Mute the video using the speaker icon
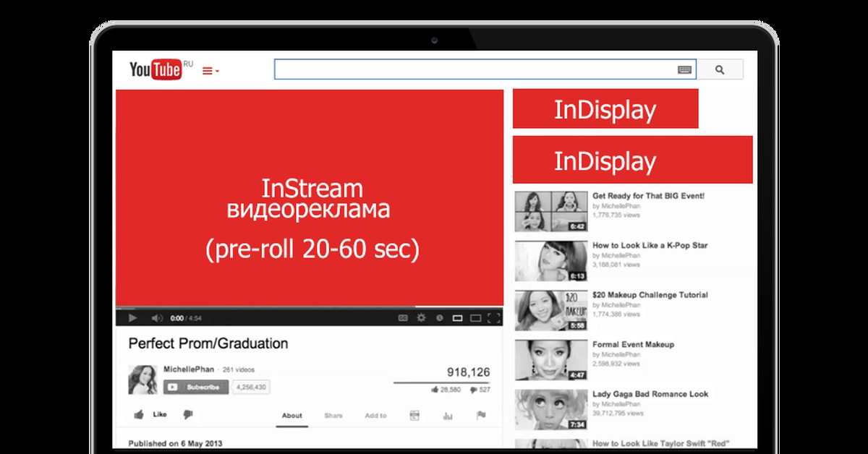Image resolution: width=868 pixels, height=454 pixels. (157, 317)
